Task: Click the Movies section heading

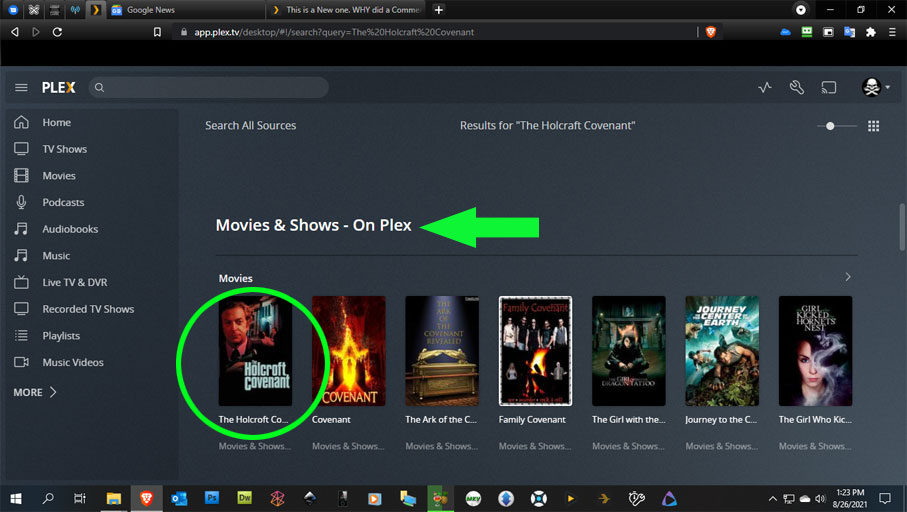Action: click(235, 278)
